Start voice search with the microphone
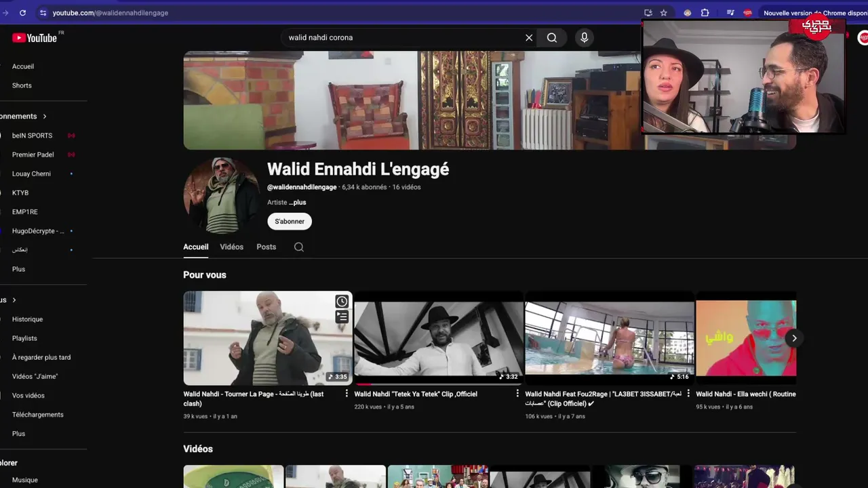The image size is (868, 488). click(585, 38)
